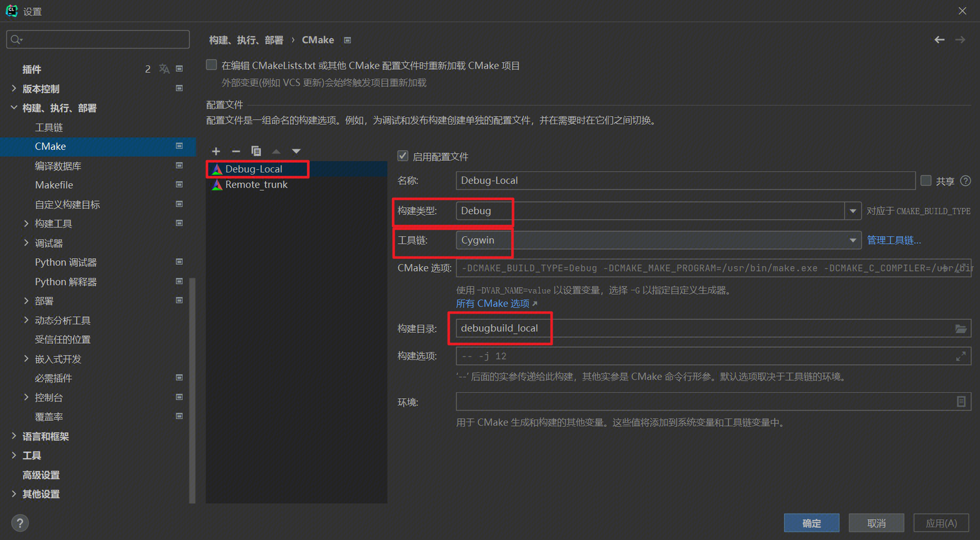
Task: Select 工具链 in the settings tree
Action: [x=49, y=127]
